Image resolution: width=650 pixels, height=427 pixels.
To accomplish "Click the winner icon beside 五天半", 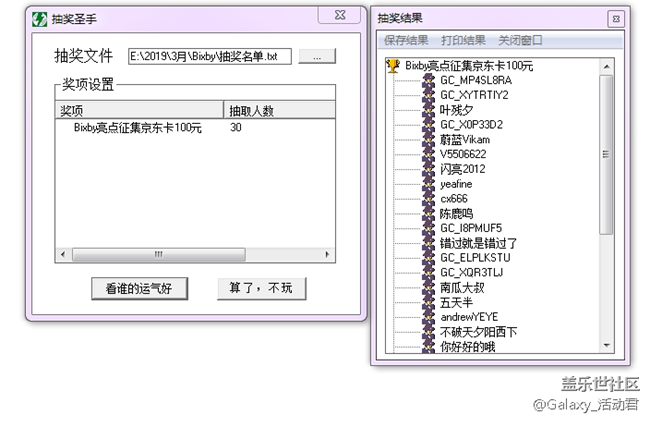I will [428, 302].
